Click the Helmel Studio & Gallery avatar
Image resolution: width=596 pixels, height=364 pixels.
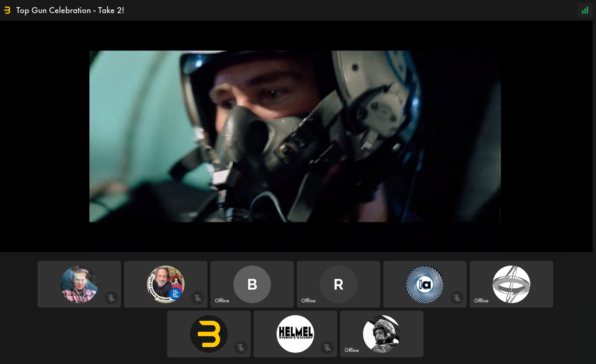(295, 334)
